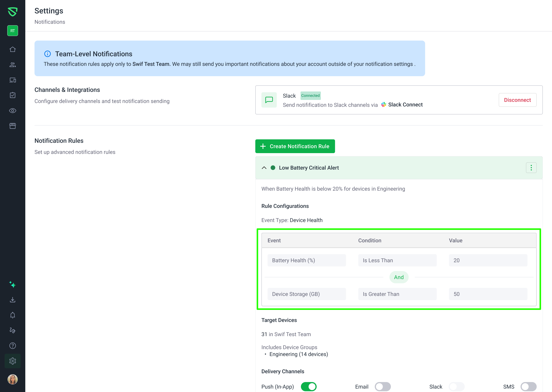Click the storefront sidebar icon

point(13,126)
